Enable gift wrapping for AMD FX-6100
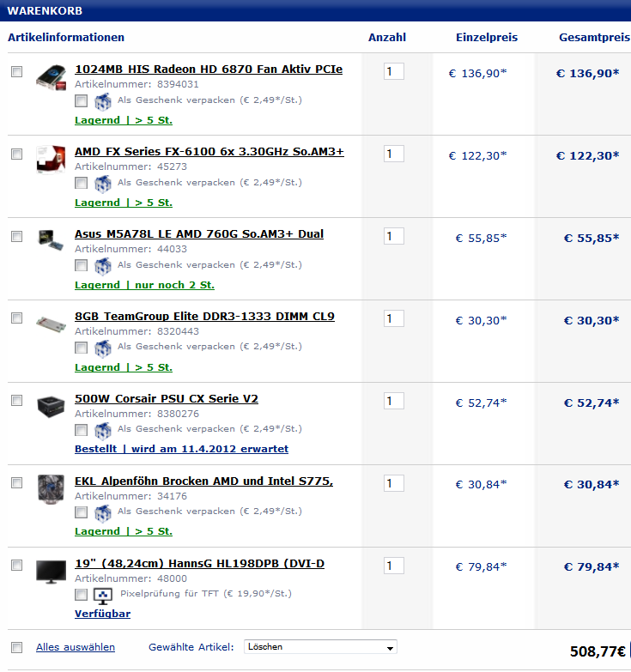The width and height of the screenshot is (631, 672). (x=81, y=183)
